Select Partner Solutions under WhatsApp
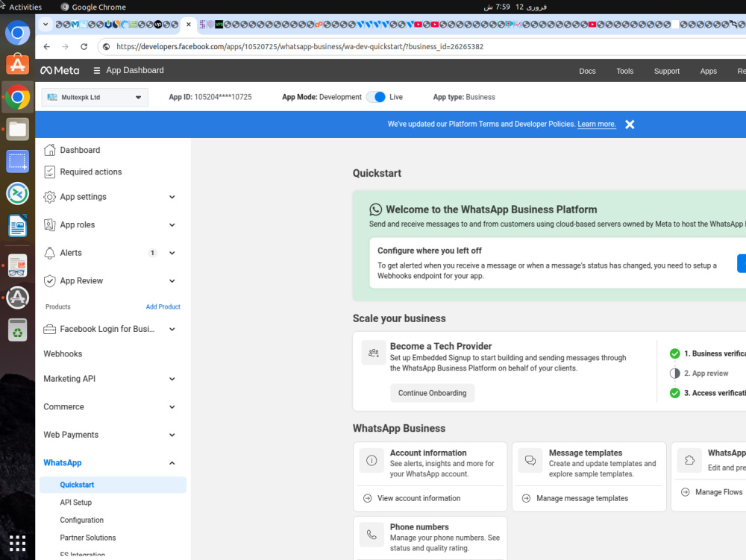 click(88, 538)
